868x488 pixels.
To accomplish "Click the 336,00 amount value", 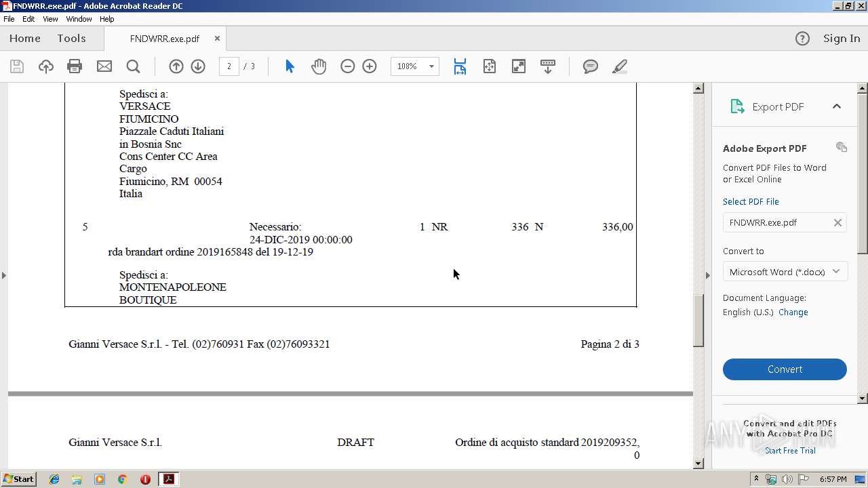I will (x=618, y=227).
